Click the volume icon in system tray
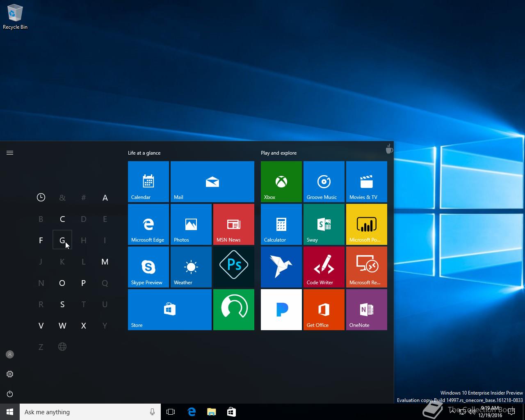The width and height of the screenshot is (525, 420). click(472, 412)
